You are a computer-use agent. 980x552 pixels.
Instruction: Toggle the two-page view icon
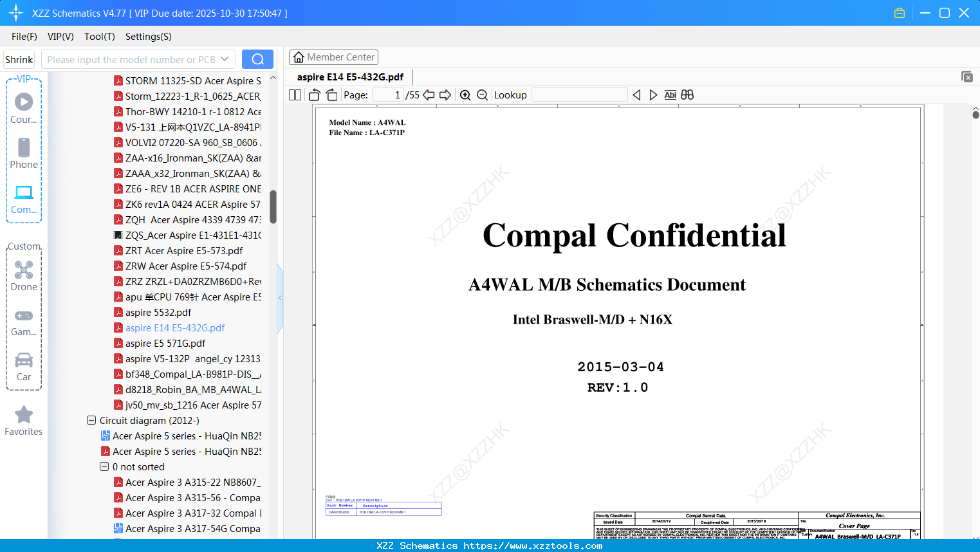[295, 95]
